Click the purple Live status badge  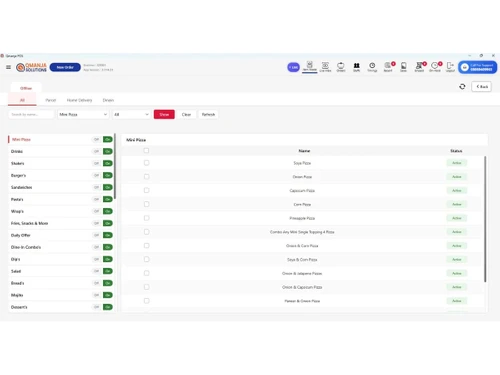293,67
